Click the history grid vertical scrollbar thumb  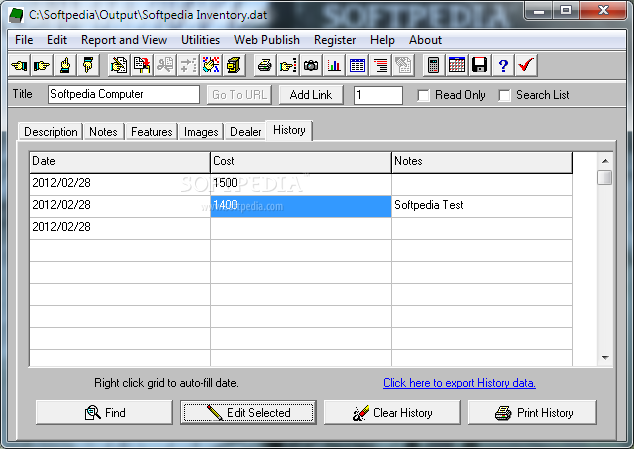click(x=605, y=178)
